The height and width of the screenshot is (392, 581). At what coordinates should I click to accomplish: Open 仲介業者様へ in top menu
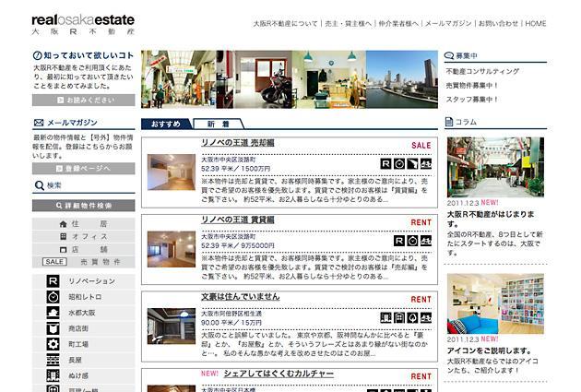(x=398, y=24)
